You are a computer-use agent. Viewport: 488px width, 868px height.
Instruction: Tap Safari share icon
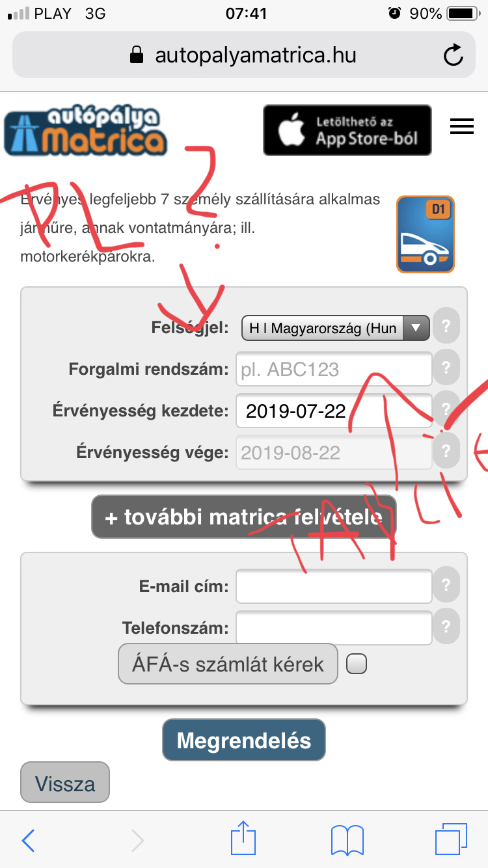coord(243,839)
